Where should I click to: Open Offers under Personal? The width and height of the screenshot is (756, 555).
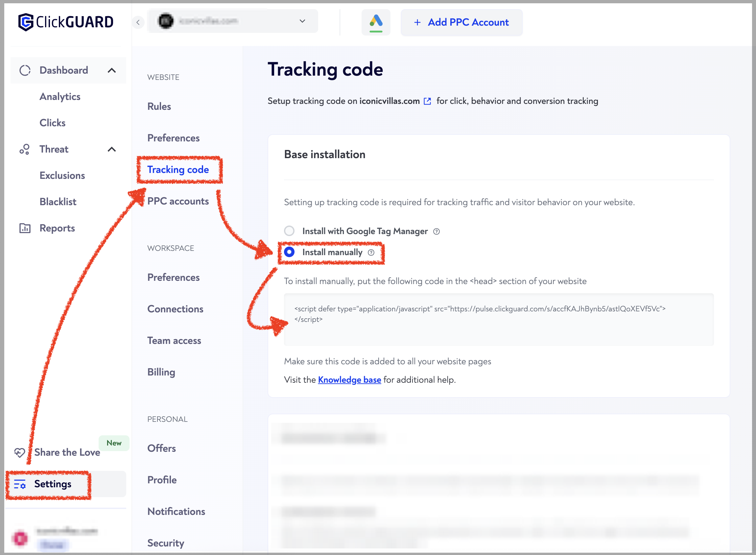(x=161, y=448)
